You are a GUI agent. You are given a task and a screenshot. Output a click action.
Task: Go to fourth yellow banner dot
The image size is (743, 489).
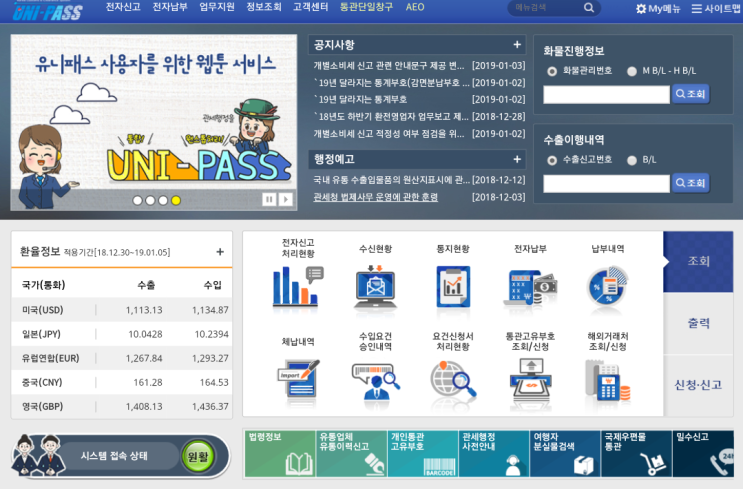pyautogui.click(x=176, y=200)
